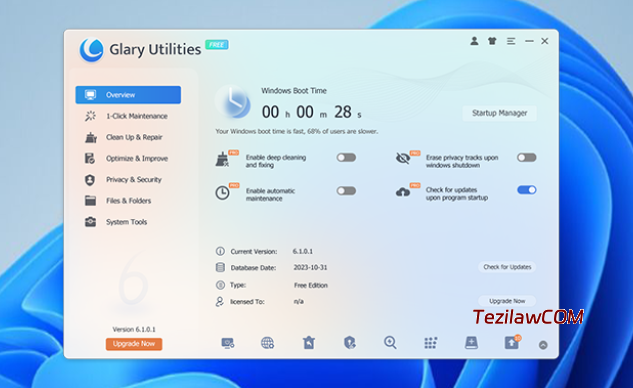Image resolution: width=633 pixels, height=388 pixels.
Task: Go to Clean Up & Repair
Action: click(128, 137)
